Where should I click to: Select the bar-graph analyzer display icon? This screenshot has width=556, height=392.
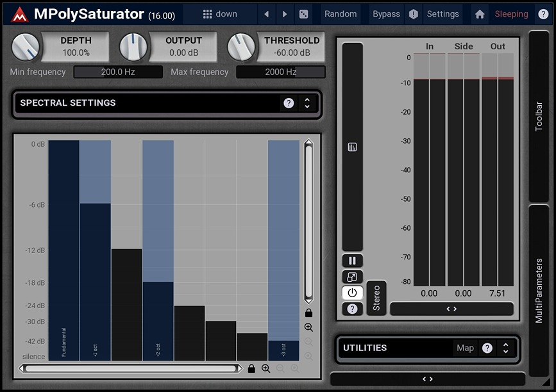[351, 146]
